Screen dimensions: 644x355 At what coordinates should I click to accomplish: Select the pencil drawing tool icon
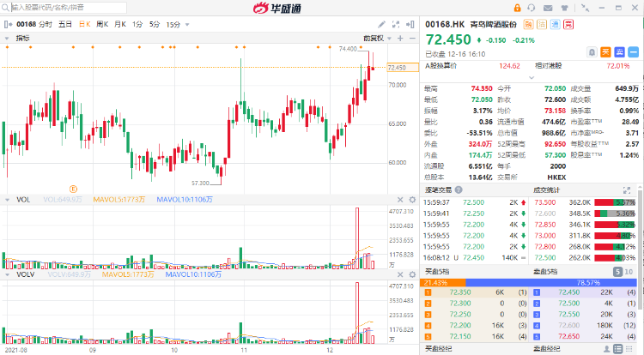click(381, 24)
